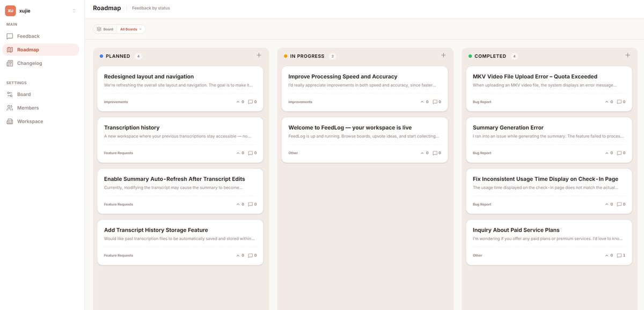Screen dimensions: 644x310
Task: Add a post to In Progress column
Action: (443, 55)
